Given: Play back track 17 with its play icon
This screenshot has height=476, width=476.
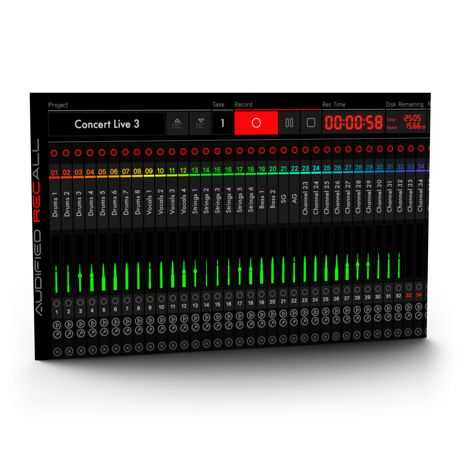Looking at the screenshot, I should (240, 316).
